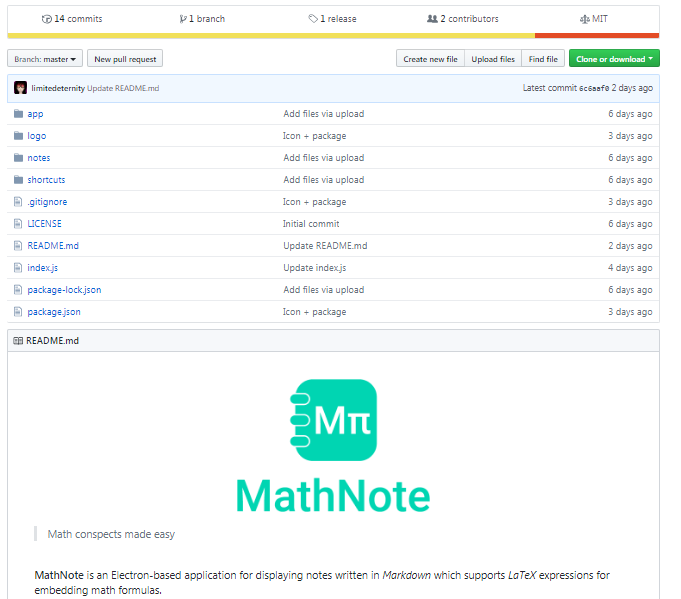Screen dimensions: 681x599
Task: Click the contributors people icon
Action: [x=432, y=19]
